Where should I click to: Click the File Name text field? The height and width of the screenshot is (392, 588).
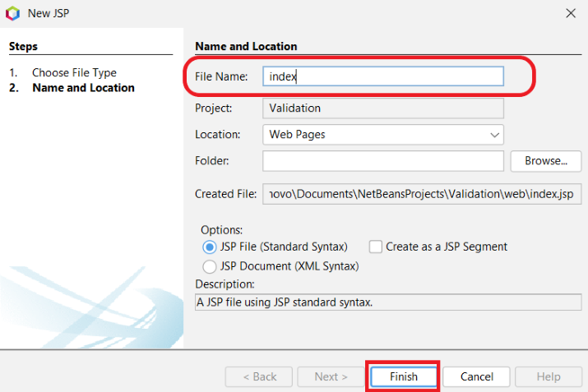click(x=382, y=76)
